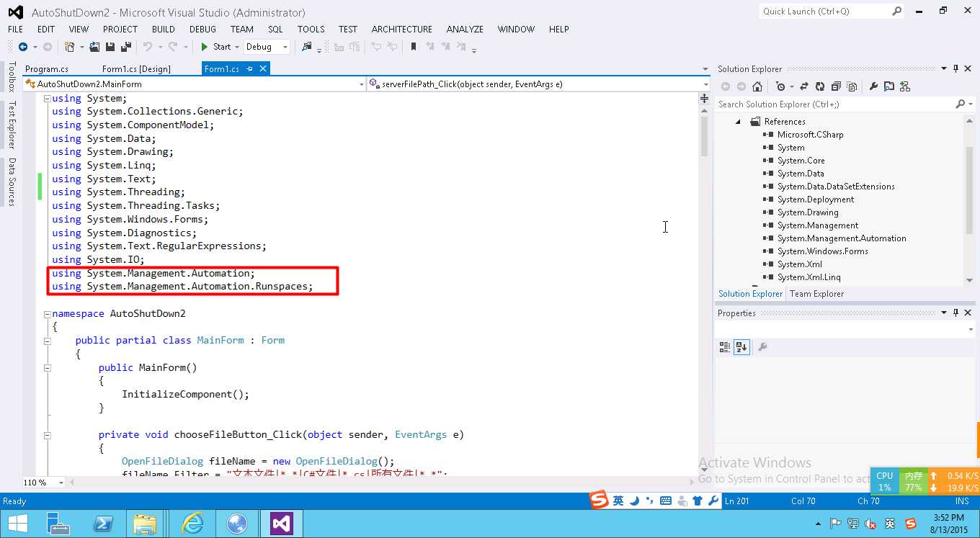Click the Sogou IME keyboard icon

coord(666,501)
